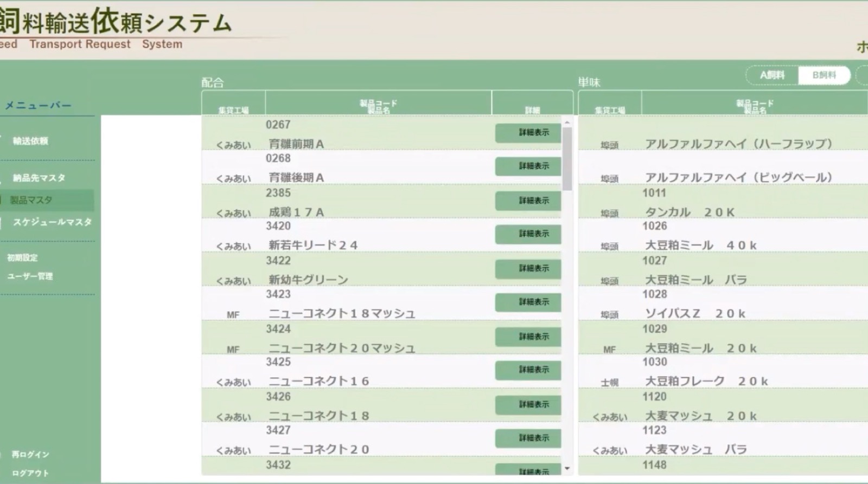Select 大豆粕フレーク 20k row

point(723,371)
